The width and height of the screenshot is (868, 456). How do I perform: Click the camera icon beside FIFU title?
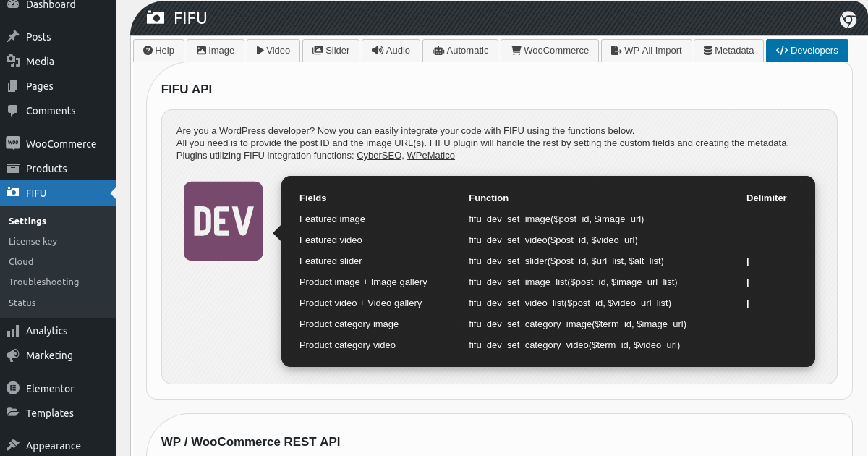(x=155, y=18)
